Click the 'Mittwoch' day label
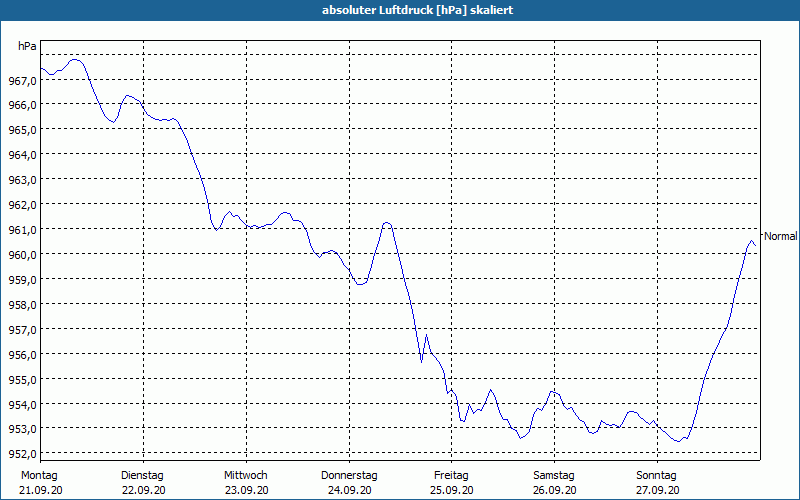 click(x=245, y=475)
